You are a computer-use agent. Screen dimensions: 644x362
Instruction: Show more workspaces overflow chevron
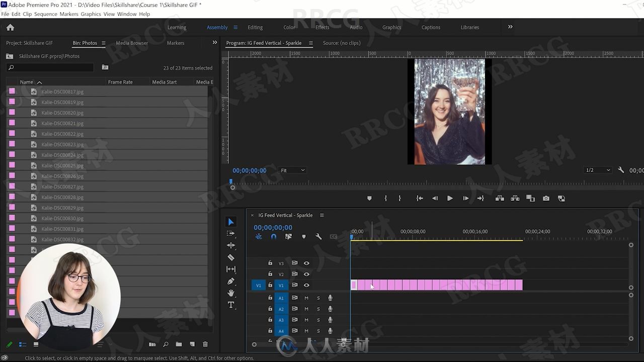(510, 27)
